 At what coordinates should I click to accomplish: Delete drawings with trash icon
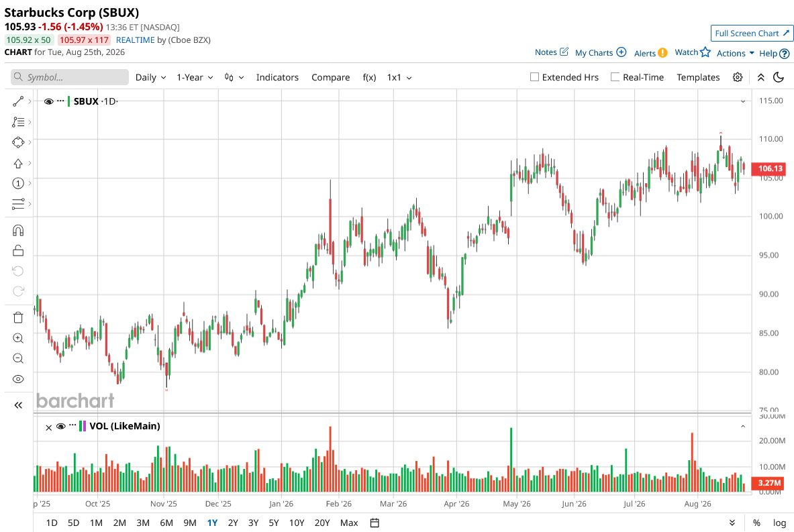[x=17, y=317]
